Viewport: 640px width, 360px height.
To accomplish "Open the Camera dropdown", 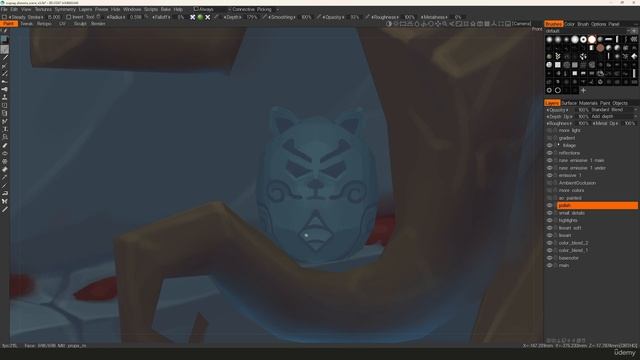I will [x=522, y=24].
